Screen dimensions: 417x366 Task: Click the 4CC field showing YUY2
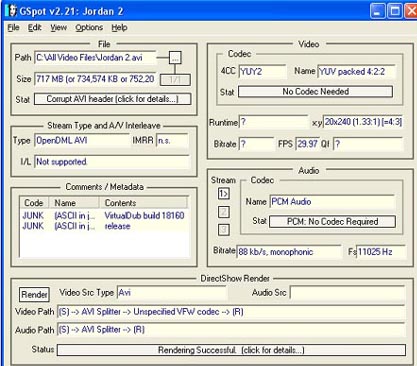click(262, 72)
